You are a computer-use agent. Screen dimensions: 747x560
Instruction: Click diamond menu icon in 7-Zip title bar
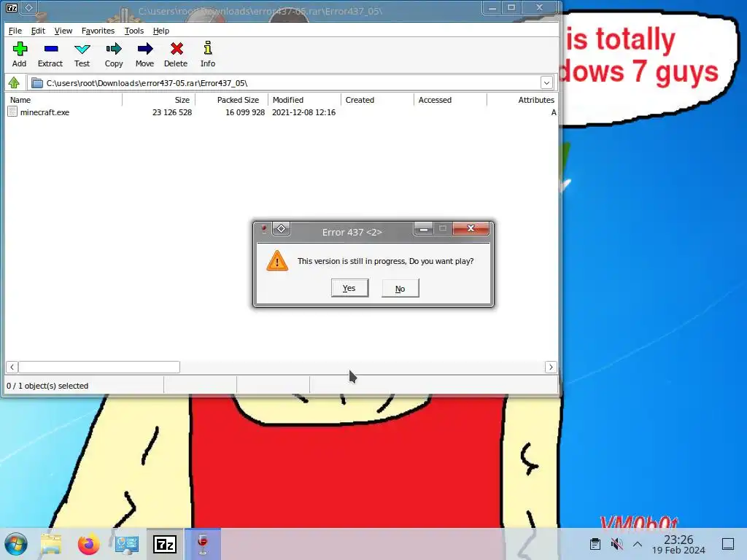pos(28,7)
